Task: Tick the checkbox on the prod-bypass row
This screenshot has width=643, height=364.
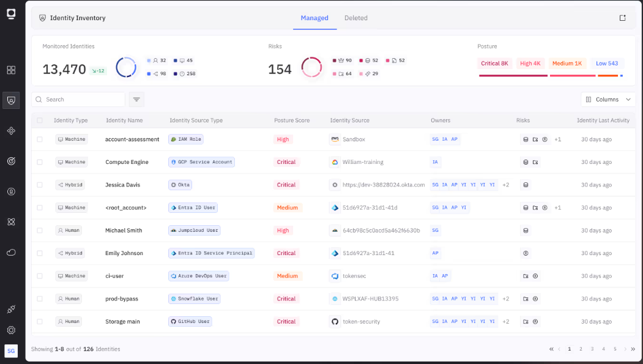Action: click(40, 299)
